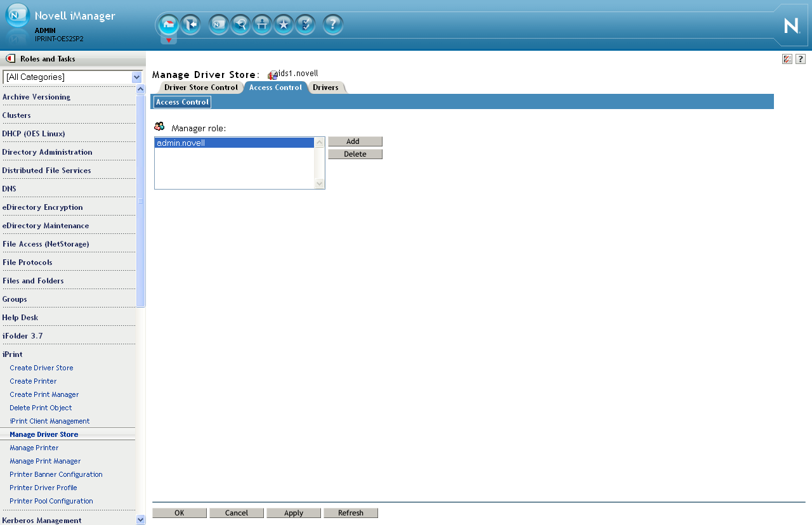Click the Manager role list scroll-up arrow
This screenshot has height=525, width=812.
[320, 143]
